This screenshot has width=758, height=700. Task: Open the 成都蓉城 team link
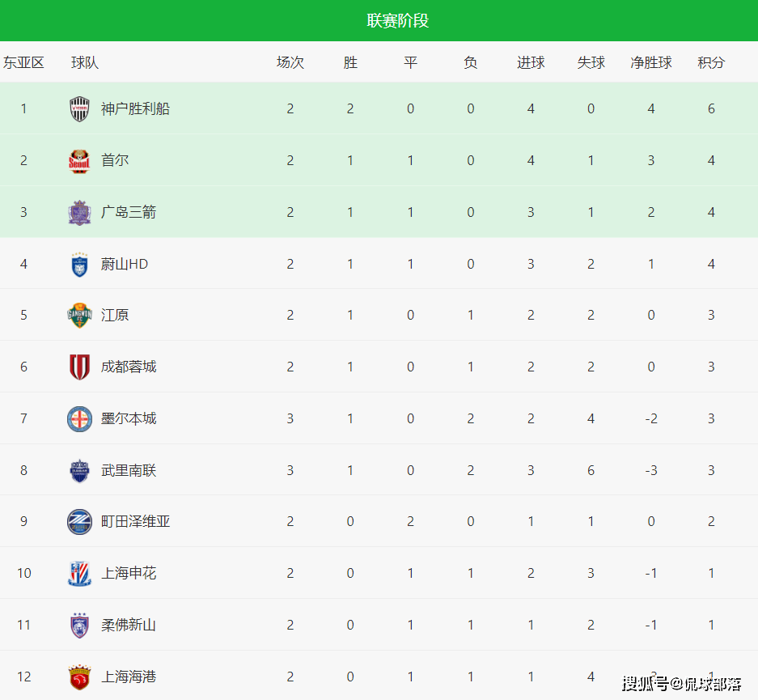point(129,367)
